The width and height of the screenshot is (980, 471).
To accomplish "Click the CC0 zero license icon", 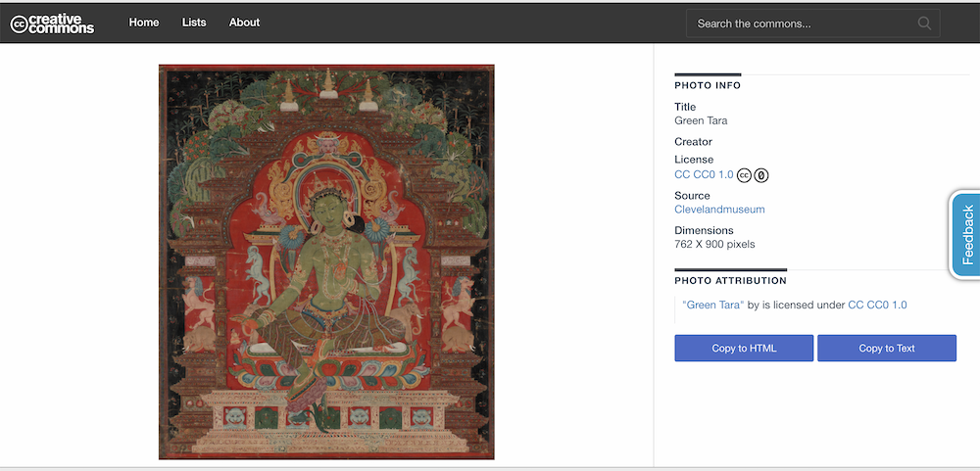I will pyautogui.click(x=760, y=175).
